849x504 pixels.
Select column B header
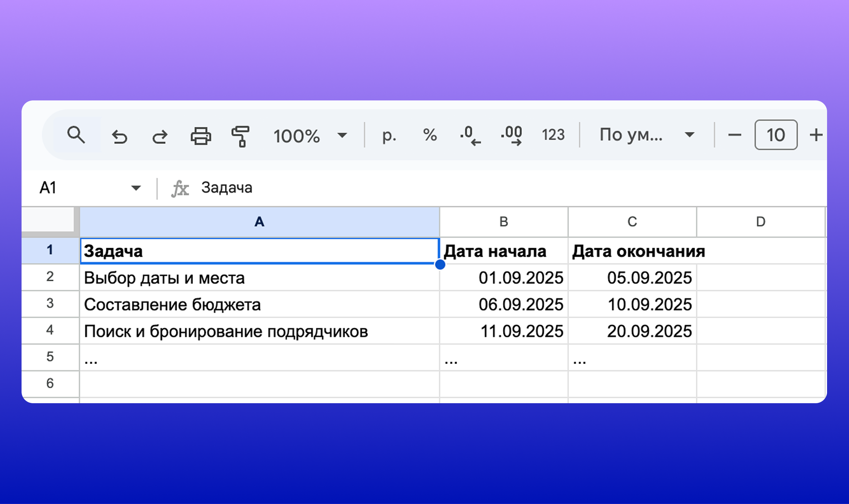(503, 222)
